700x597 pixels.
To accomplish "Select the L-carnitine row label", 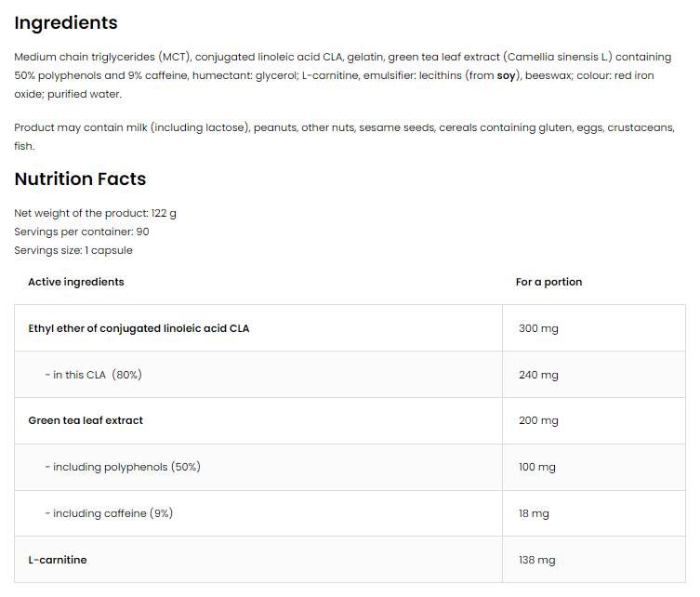I will point(58,560).
